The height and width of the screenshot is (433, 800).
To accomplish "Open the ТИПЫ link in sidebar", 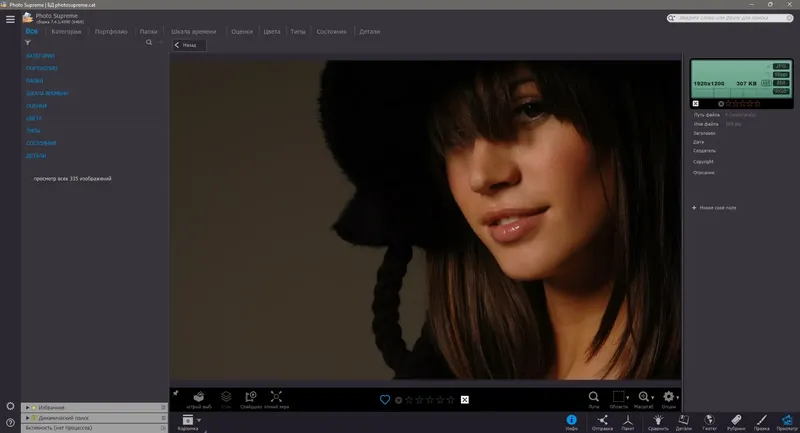I will pyautogui.click(x=33, y=131).
